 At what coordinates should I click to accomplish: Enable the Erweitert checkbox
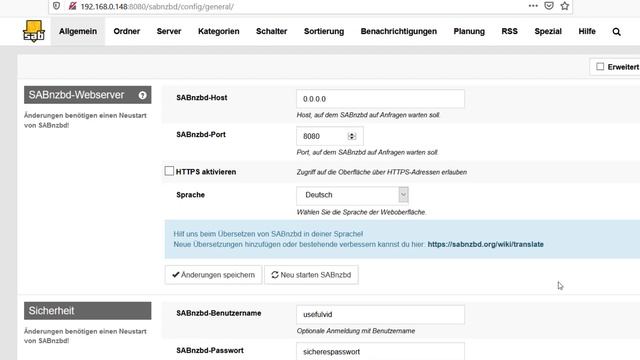tap(600, 67)
